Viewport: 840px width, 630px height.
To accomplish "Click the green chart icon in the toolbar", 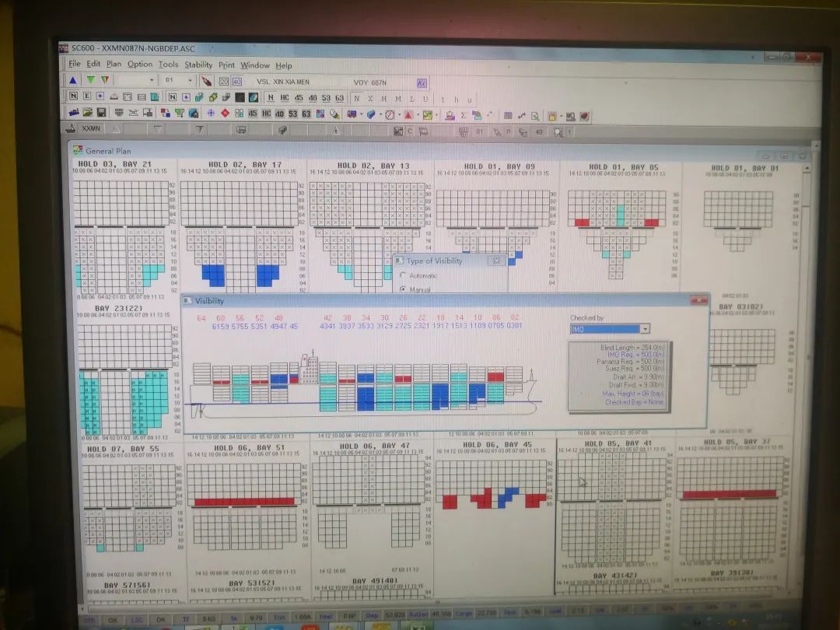I will [x=428, y=115].
